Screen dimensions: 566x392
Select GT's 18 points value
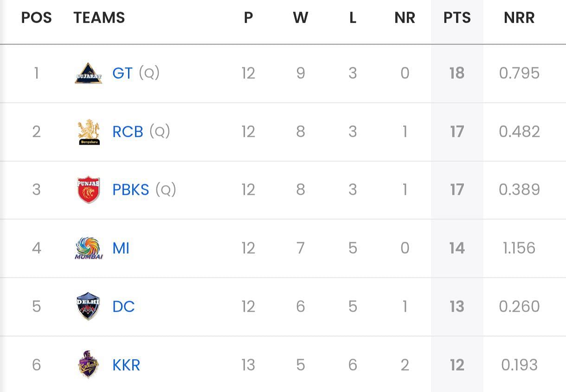click(x=457, y=73)
